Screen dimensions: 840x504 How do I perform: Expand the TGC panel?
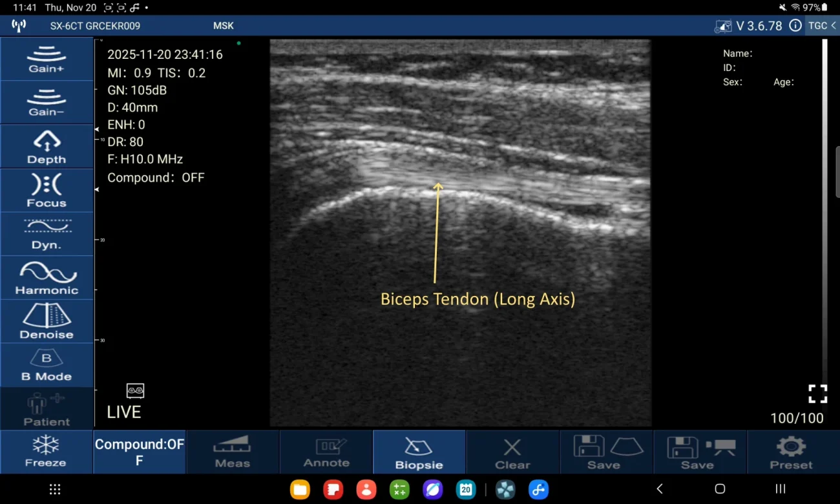click(x=822, y=26)
